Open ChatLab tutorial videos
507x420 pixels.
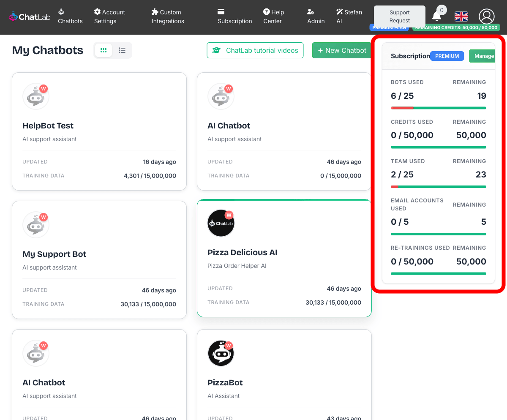[255, 50]
